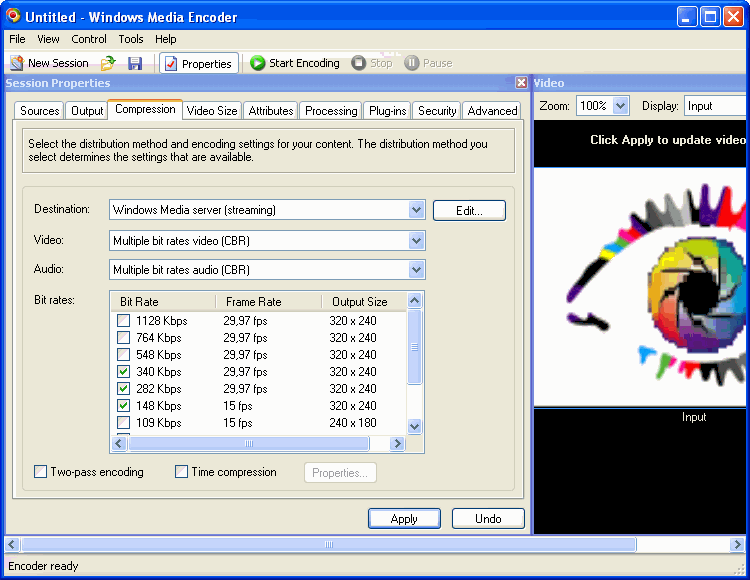
Task: Open the Advanced tab
Action: coord(492,111)
